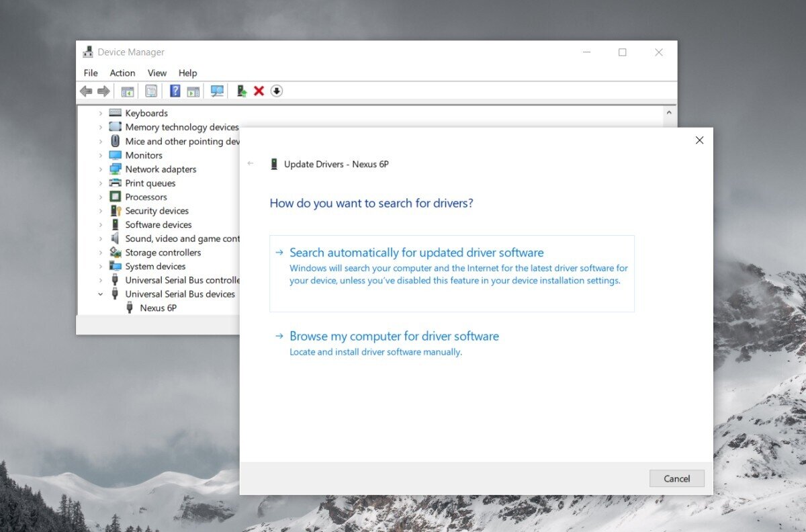
Task: Click the Forward navigation arrow
Action: (x=104, y=91)
